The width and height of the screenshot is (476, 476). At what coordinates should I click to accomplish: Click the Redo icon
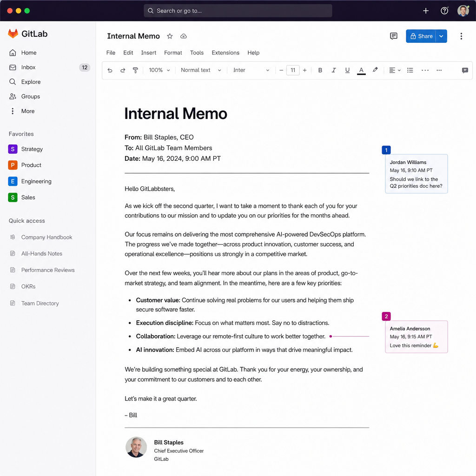coord(123,70)
